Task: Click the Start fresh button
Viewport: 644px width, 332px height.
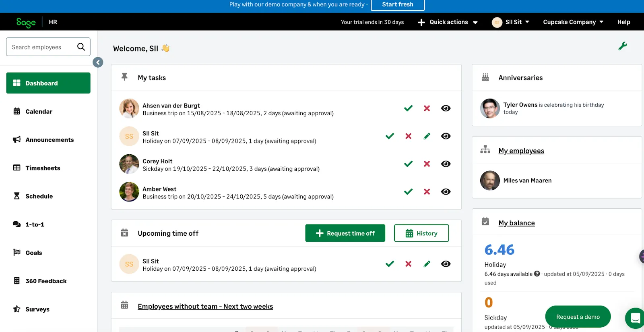Action: coord(398,4)
